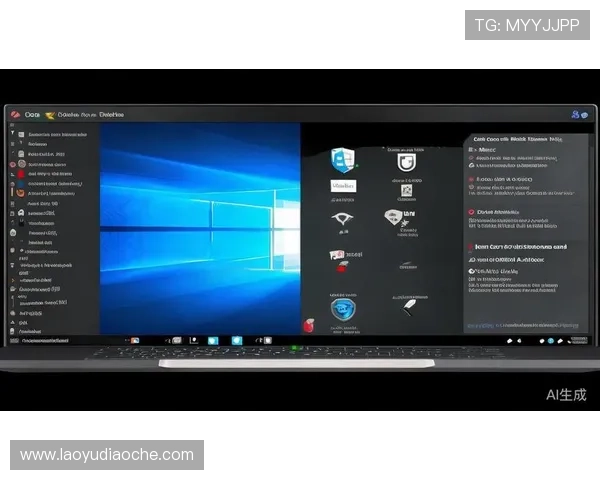Screen dimensions: 600x480
Task: Open the white shield badge icon in the center grid
Action: pos(405,162)
